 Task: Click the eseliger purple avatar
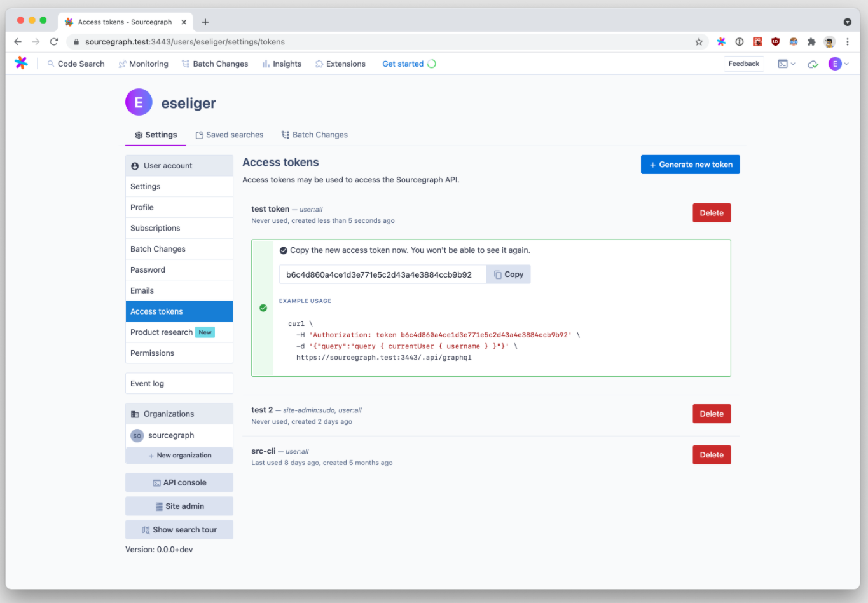tap(139, 102)
